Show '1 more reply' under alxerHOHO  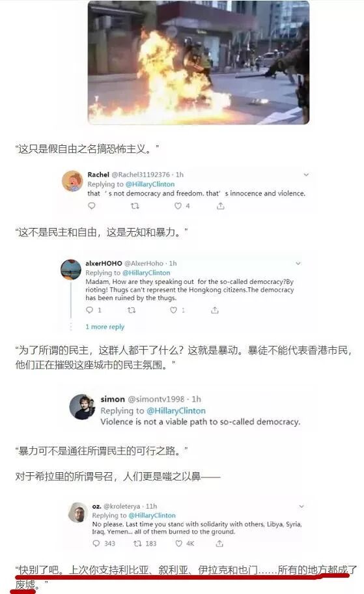pyautogui.click(x=105, y=326)
